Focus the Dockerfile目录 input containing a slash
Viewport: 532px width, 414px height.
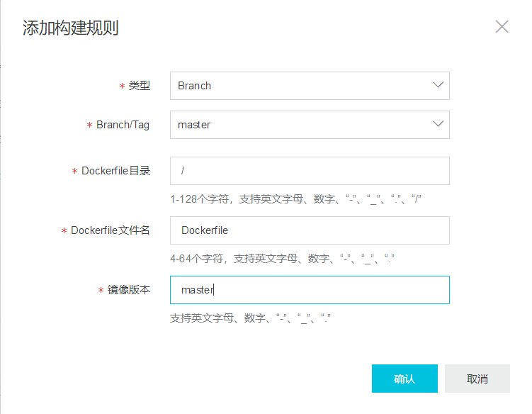[310, 171]
